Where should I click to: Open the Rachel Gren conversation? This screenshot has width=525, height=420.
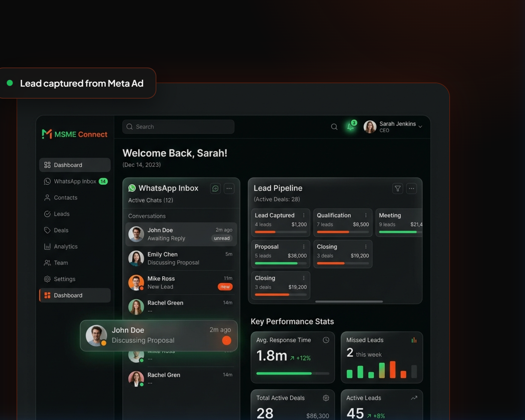(181, 379)
